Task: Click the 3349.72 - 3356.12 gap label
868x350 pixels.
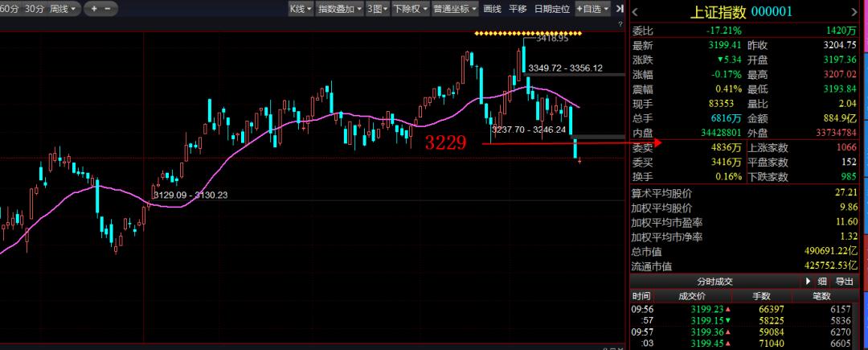Action: click(565, 68)
